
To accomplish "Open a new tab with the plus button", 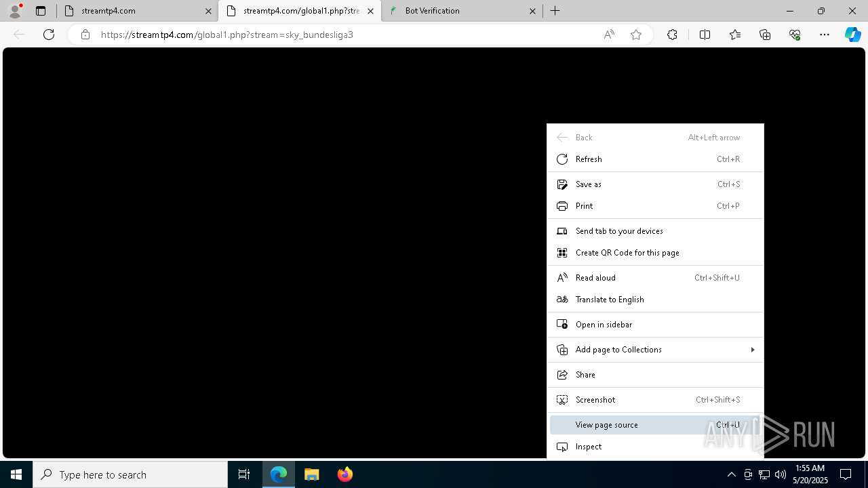I will pos(555,11).
